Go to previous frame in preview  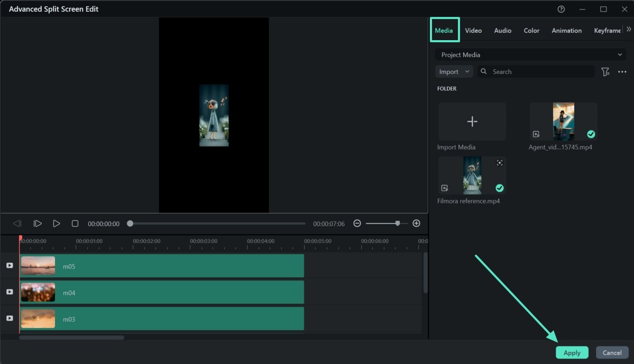click(x=17, y=223)
